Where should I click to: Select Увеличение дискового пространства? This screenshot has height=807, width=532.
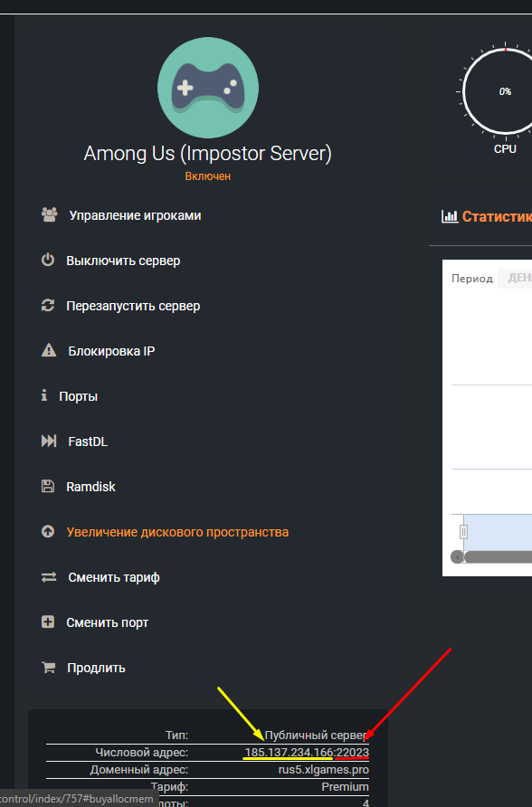click(x=177, y=532)
